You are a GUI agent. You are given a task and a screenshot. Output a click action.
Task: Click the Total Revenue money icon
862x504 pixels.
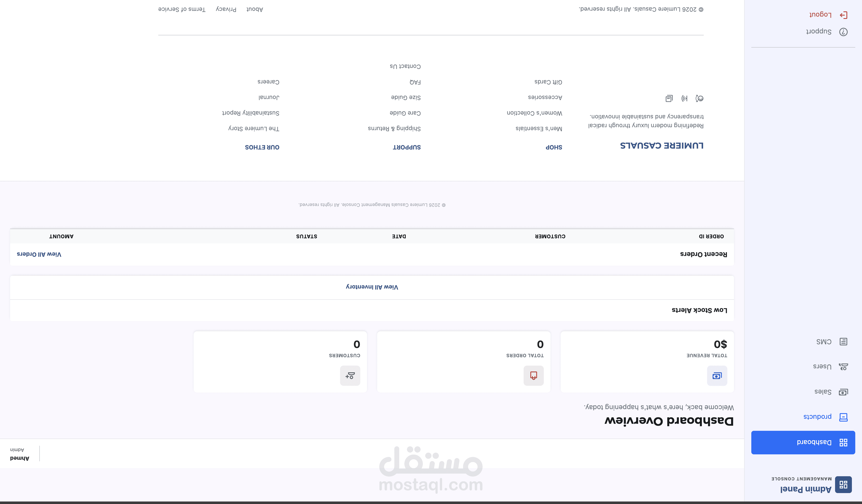click(x=717, y=376)
